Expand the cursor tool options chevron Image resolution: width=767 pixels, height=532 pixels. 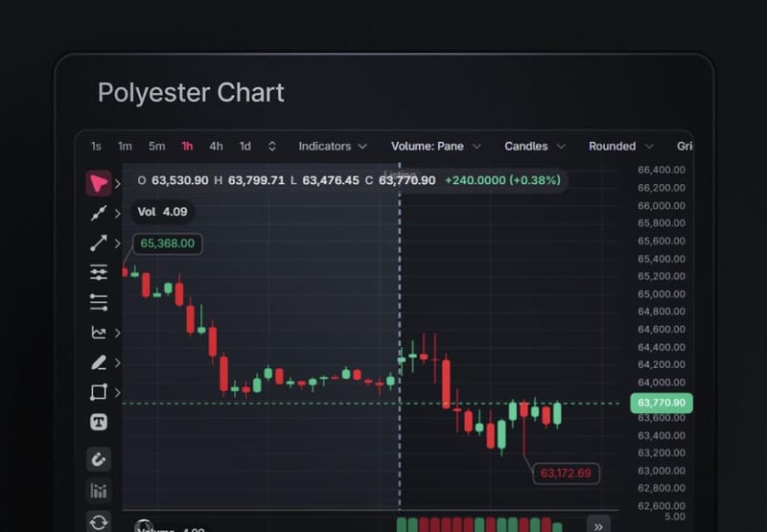point(117,184)
